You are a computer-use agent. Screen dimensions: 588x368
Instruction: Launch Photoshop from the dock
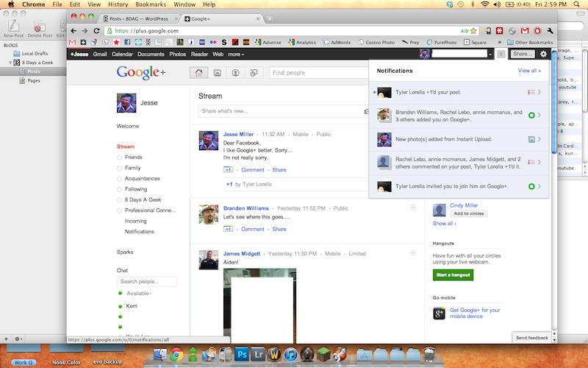click(242, 354)
